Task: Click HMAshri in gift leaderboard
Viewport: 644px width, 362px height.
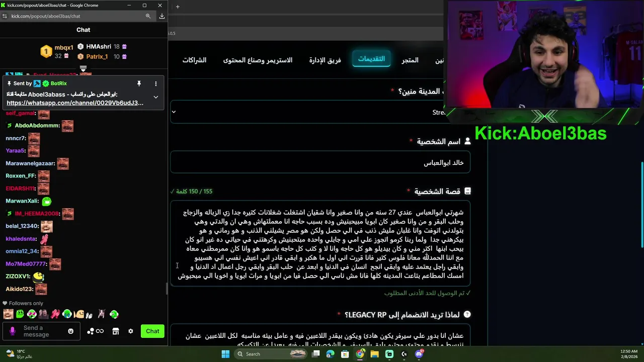Action: tap(99, 47)
